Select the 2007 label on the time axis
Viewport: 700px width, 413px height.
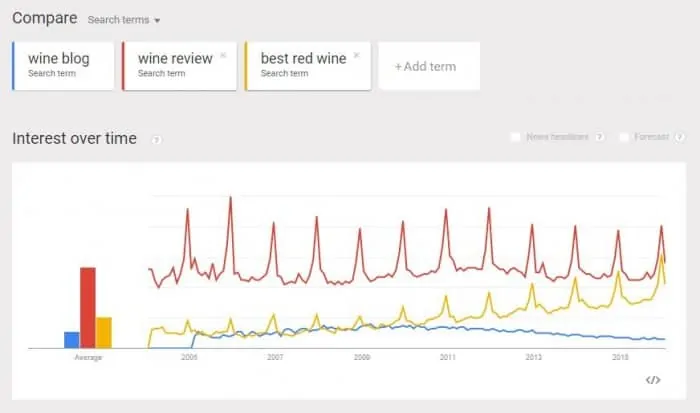pyautogui.click(x=275, y=357)
